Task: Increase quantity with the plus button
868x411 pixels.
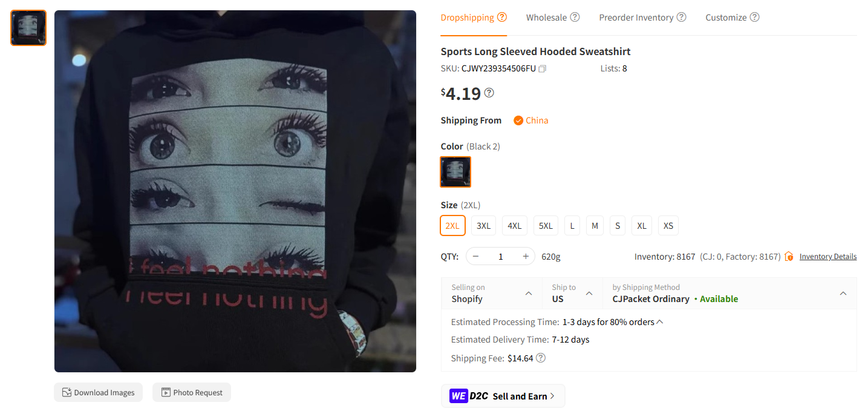Action: [x=526, y=257]
